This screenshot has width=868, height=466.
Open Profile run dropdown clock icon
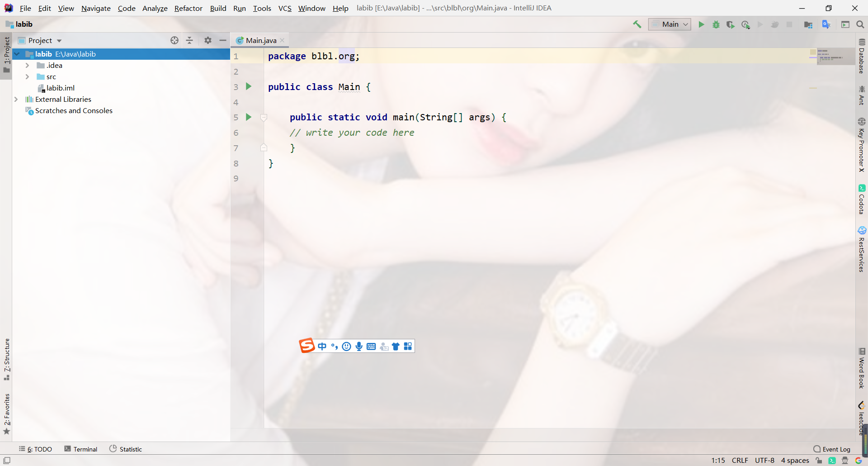(746, 24)
